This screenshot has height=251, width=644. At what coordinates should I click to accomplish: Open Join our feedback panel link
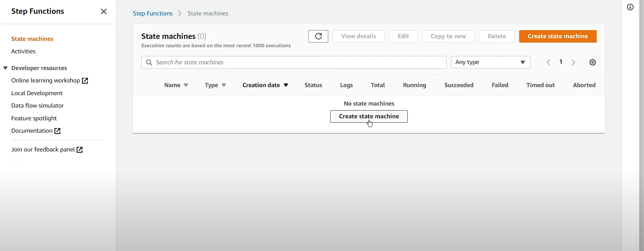click(43, 149)
